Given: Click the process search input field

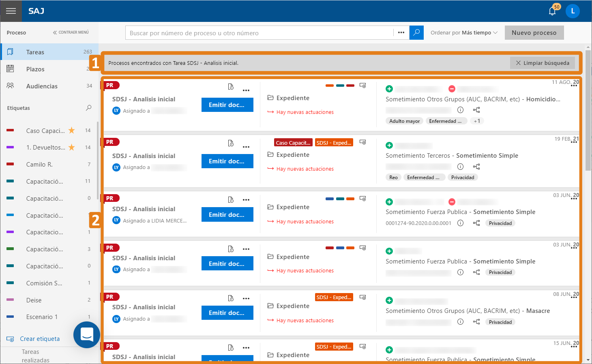Looking at the screenshot, I should [x=260, y=33].
